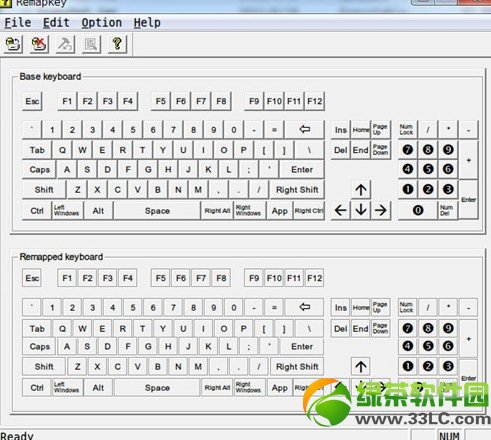Click the up arrow key in Base keyboard
The width and height of the screenshot is (491, 440).
pyautogui.click(x=361, y=190)
